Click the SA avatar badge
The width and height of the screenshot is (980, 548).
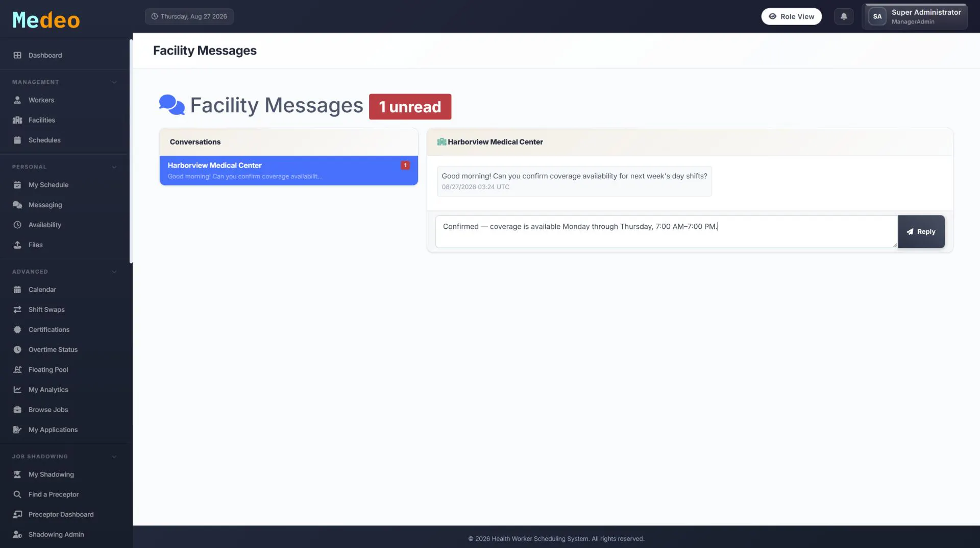coord(877,16)
